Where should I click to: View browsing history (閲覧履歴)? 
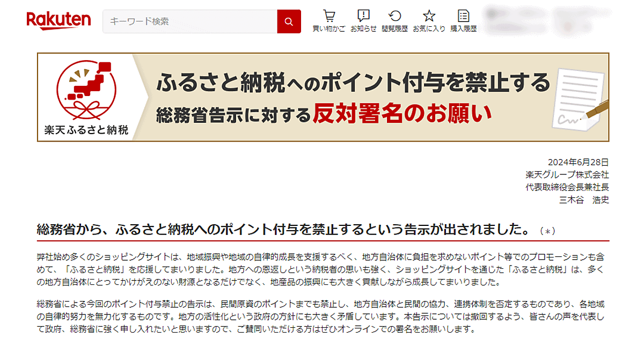click(x=394, y=21)
